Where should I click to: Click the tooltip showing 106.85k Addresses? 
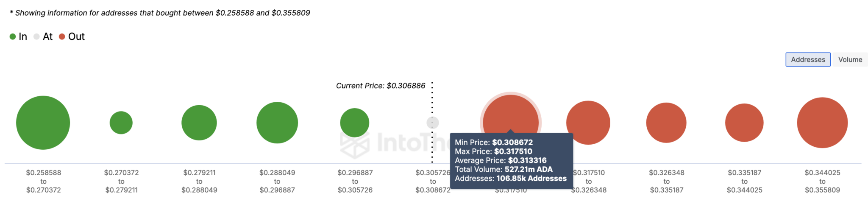coord(512,161)
